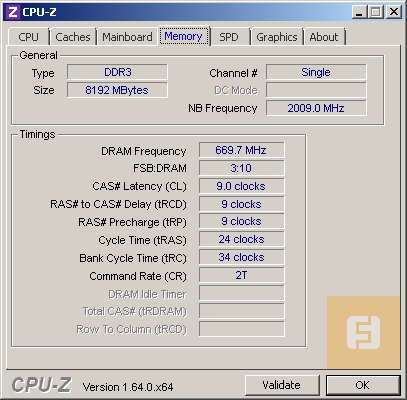Screen dimensions: 407x400
Task: Click the DRAM Frequency 669.7 MHz field
Action: coord(242,150)
